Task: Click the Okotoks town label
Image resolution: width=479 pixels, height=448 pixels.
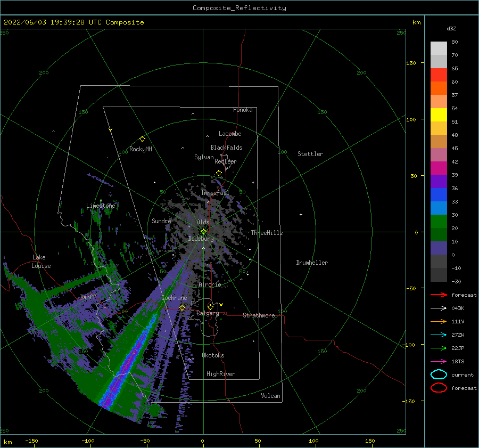Action: (x=213, y=355)
